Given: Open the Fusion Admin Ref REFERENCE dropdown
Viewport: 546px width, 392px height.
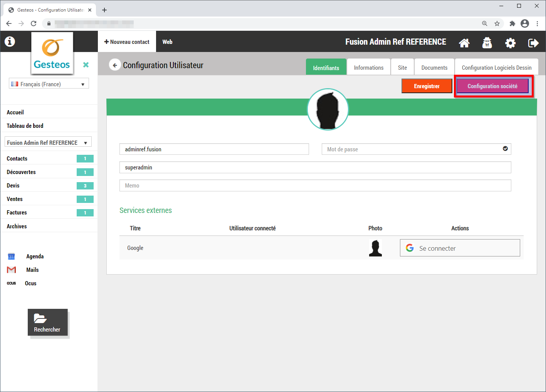Looking at the screenshot, I should [48, 142].
